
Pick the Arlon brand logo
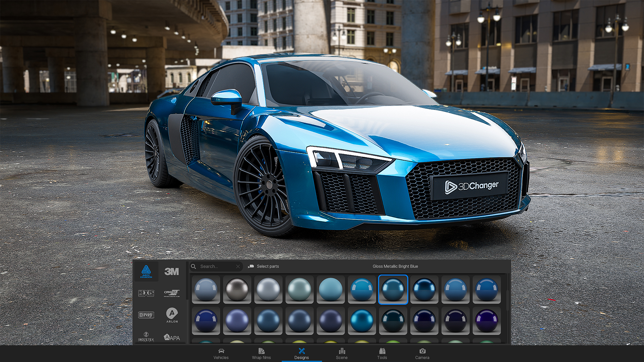172,315
